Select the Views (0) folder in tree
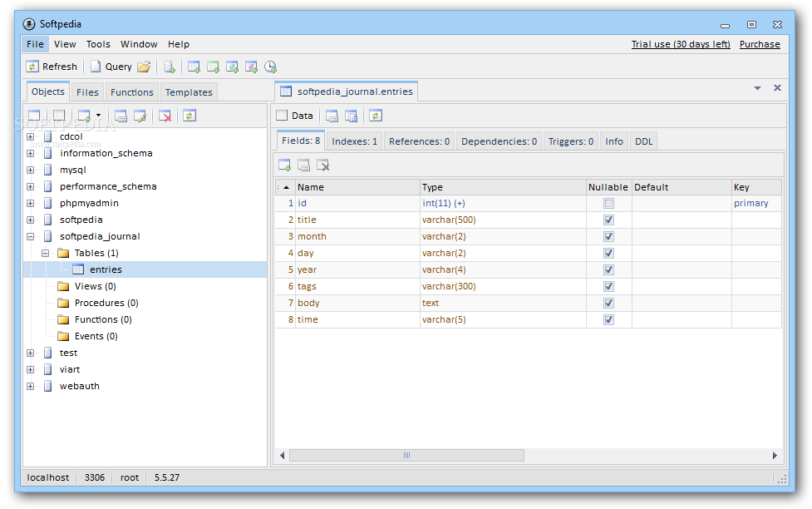 click(95, 286)
